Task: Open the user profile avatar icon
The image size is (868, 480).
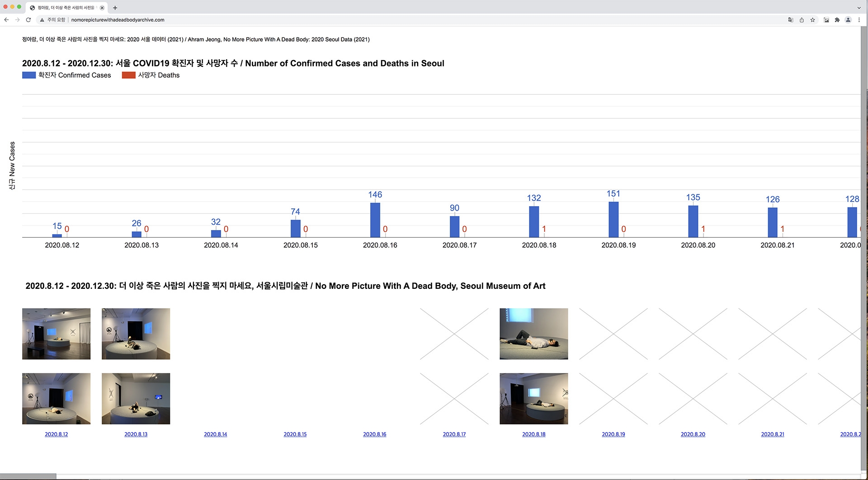Action: click(x=848, y=20)
